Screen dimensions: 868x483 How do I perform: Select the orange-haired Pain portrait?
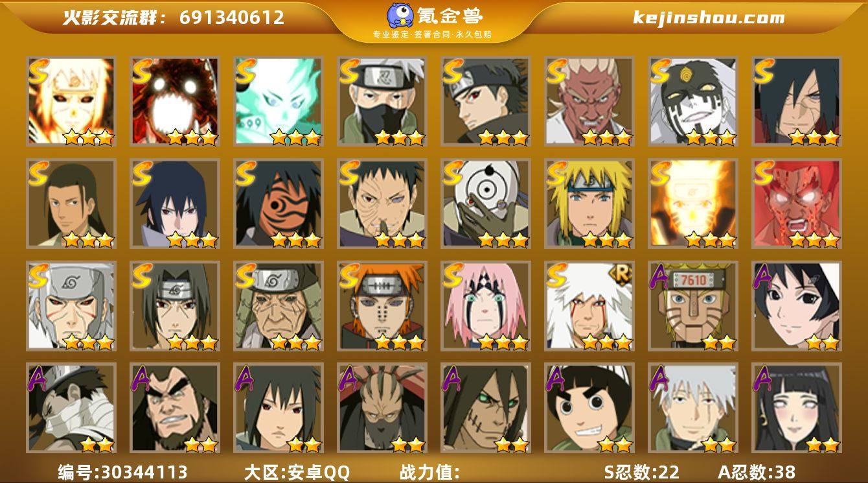382,306
